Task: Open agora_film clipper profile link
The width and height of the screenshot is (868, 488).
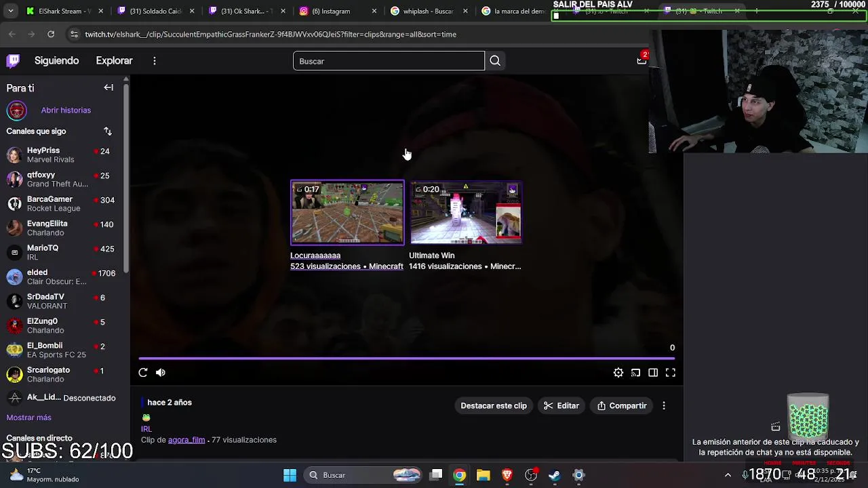Action: (186, 440)
